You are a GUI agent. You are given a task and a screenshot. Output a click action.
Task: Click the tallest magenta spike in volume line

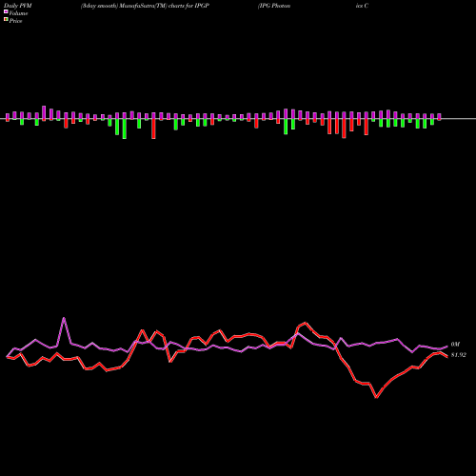point(64,318)
